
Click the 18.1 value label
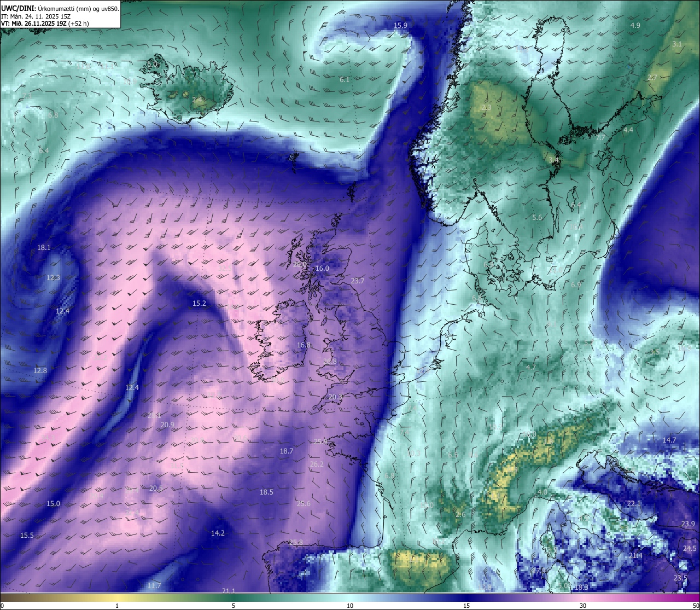tap(44, 248)
